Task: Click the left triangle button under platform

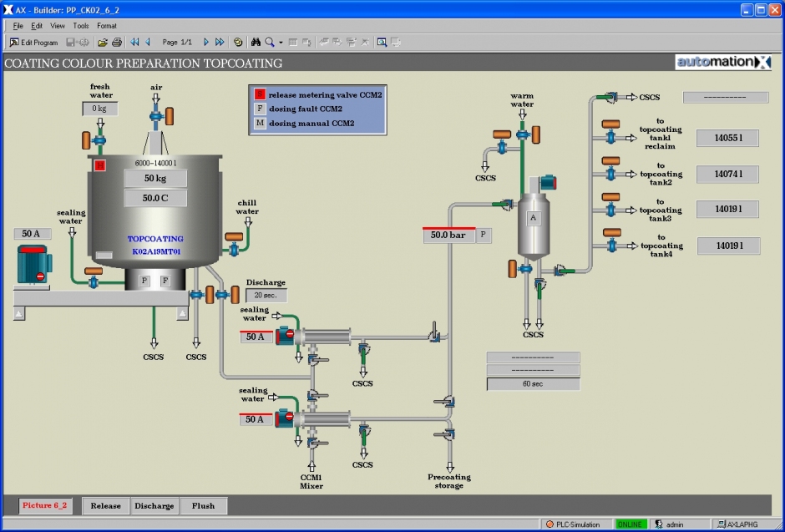Action: pyautogui.click(x=19, y=314)
